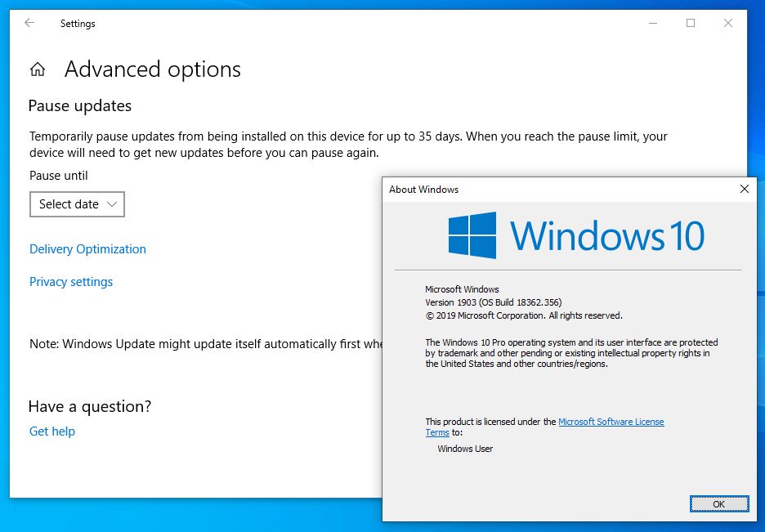Screen dimensions: 765x532
Task: Click the Version 1903 build text
Action: 494,302
